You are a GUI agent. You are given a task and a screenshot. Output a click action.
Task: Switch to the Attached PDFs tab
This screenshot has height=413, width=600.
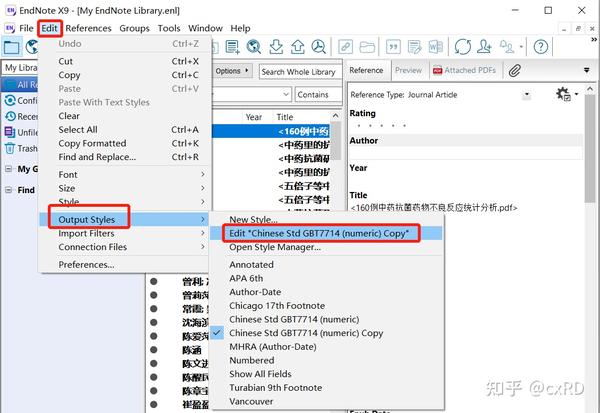tap(464, 70)
